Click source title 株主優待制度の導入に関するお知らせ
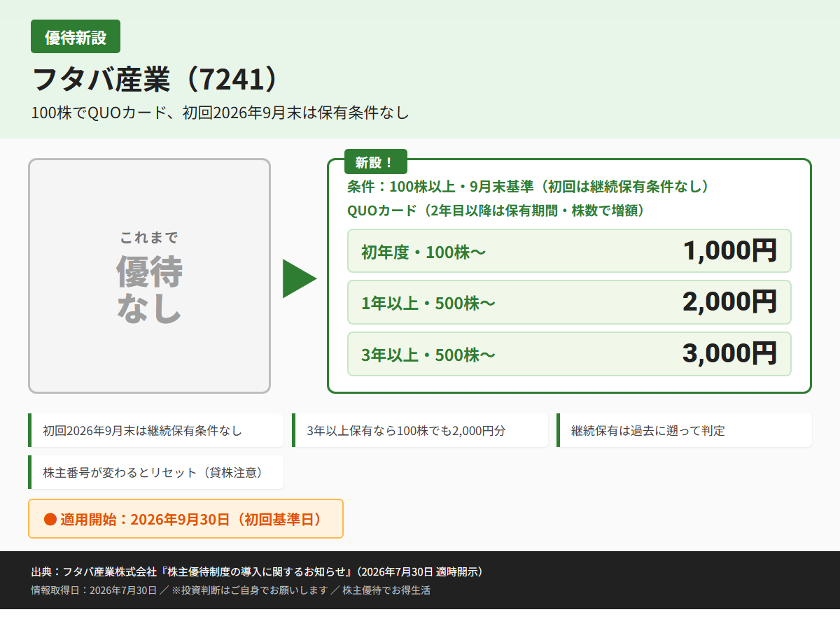840x626 pixels. (258, 571)
